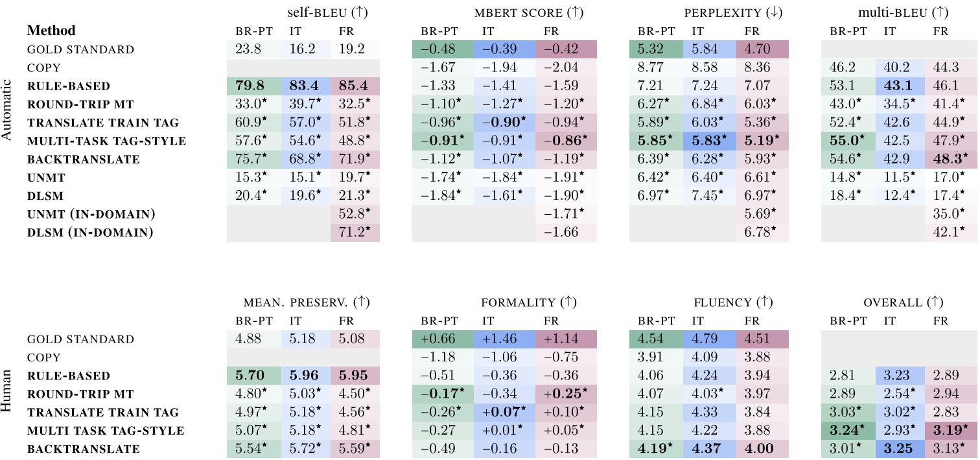The image size is (980, 460).
Task: Click the bold Method header label
Action: click(x=51, y=30)
